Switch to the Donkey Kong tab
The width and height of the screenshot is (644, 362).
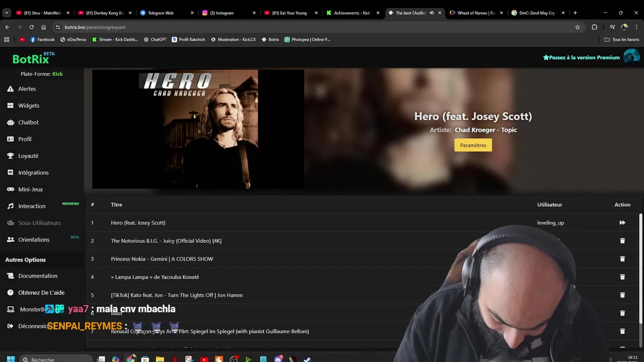tap(105, 13)
